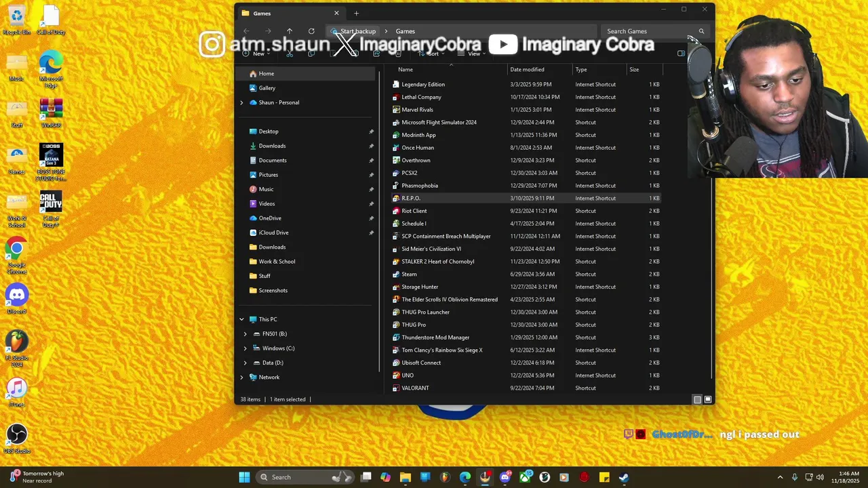The height and width of the screenshot is (488, 868).
Task: Toggle the details pane icon
Action: (x=681, y=54)
